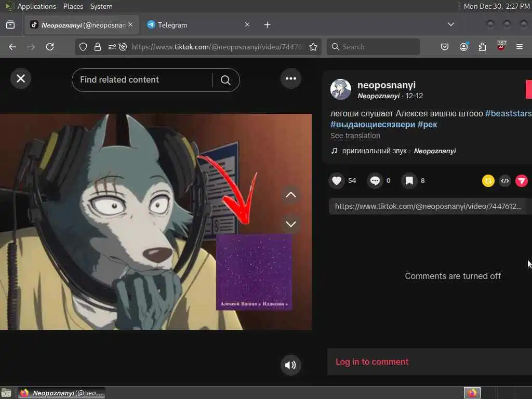Screen dimensions: 532x399
Task: Click the red send-to-friends icon
Action: click(x=522, y=181)
